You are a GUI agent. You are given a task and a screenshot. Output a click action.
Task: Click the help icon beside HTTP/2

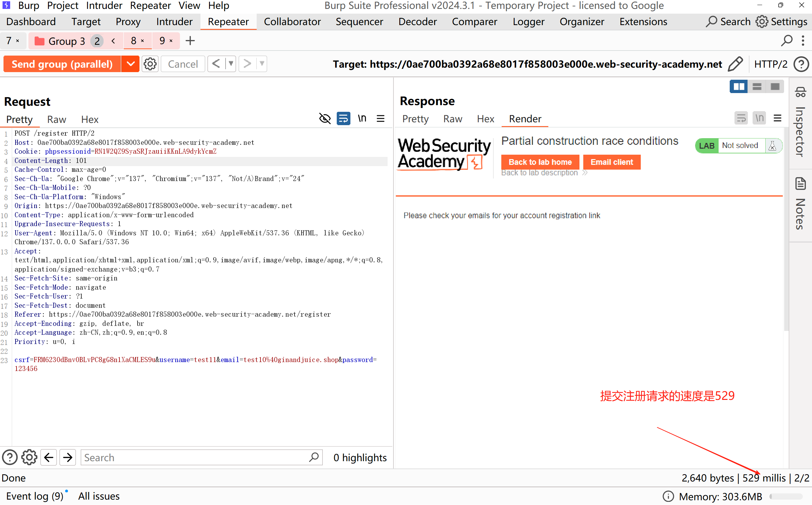[801, 64]
